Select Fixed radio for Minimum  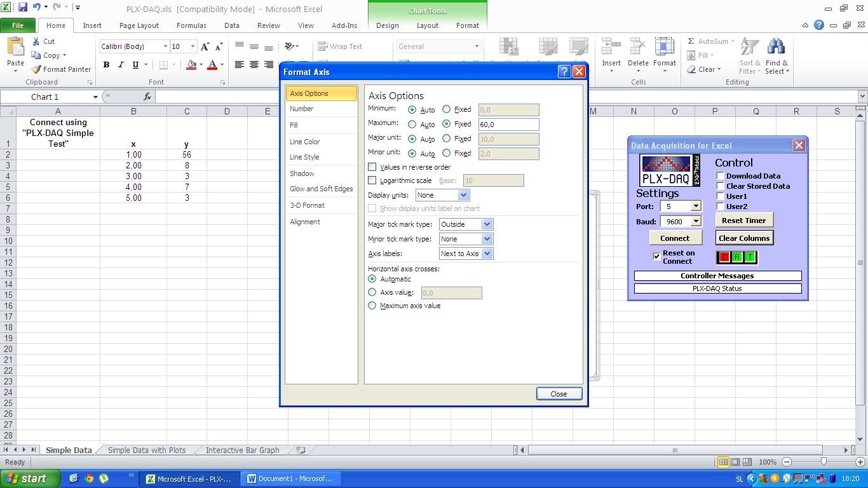coord(447,109)
